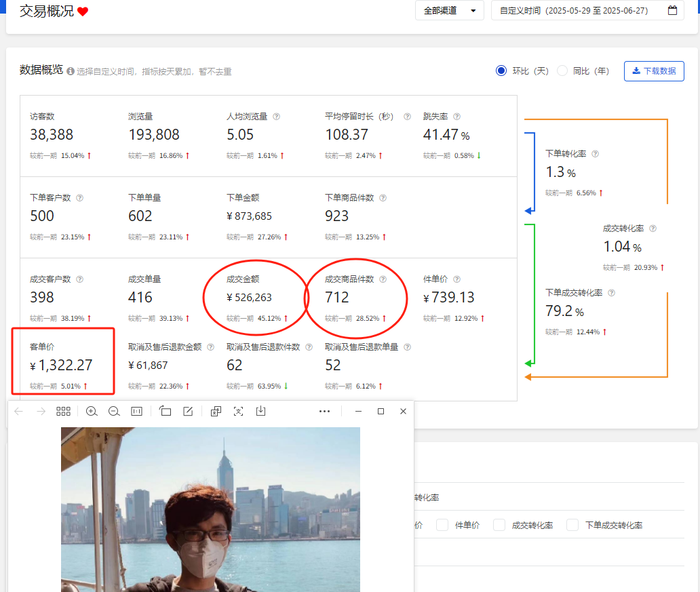The image size is (700, 592).
Task: Select the 同比（年）radio button
Action: pyautogui.click(x=562, y=71)
